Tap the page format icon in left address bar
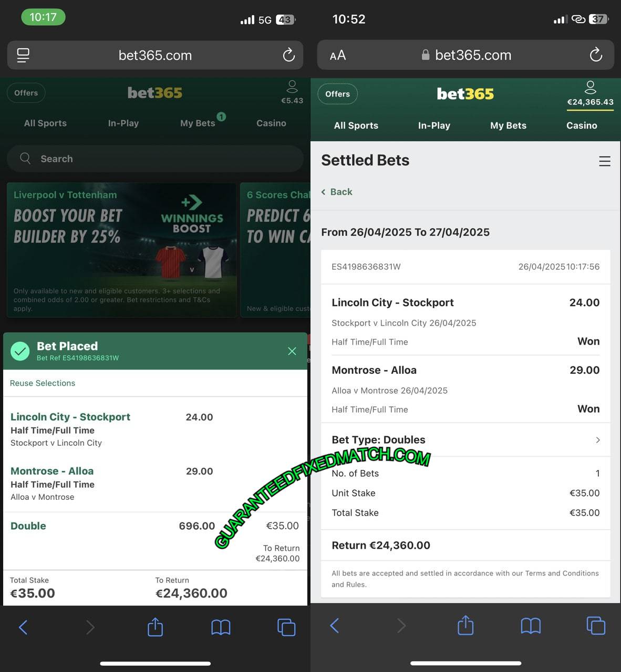621x672 pixels. tap(23, 55)
